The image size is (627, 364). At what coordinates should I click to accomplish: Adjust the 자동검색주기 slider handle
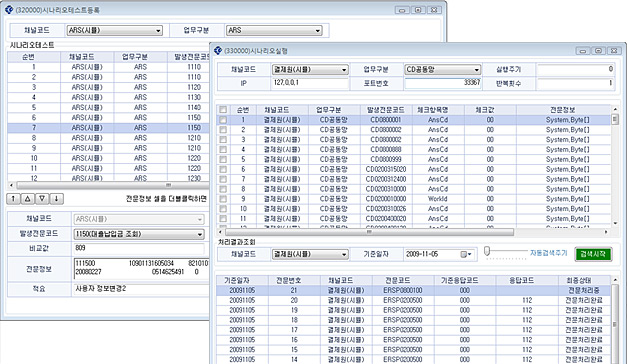pos(487,251)
